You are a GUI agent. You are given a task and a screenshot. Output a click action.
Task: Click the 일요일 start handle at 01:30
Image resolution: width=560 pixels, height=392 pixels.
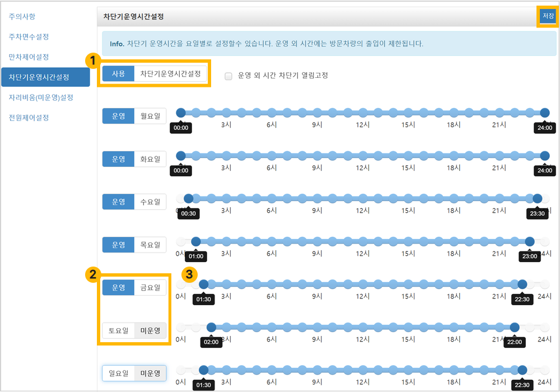pos(204,370)
